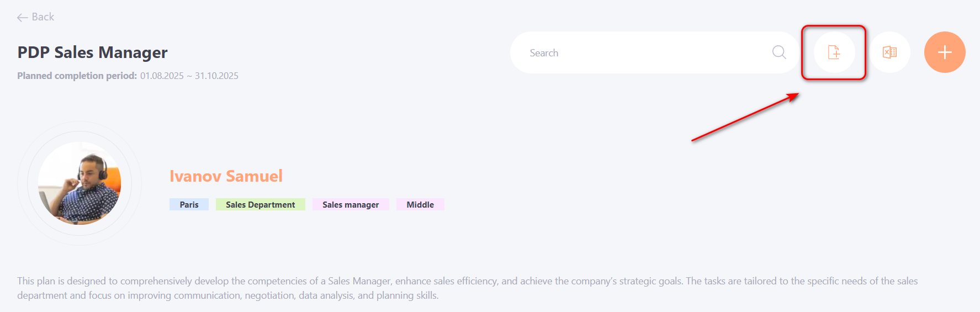Click the start date 01.08.2025

(162, 76)
